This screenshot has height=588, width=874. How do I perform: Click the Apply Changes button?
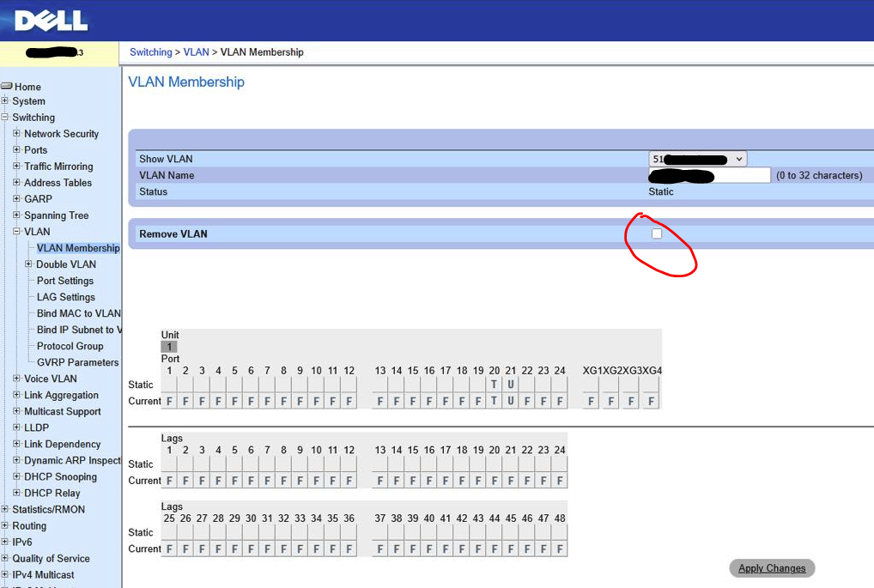tap(771, 567)
